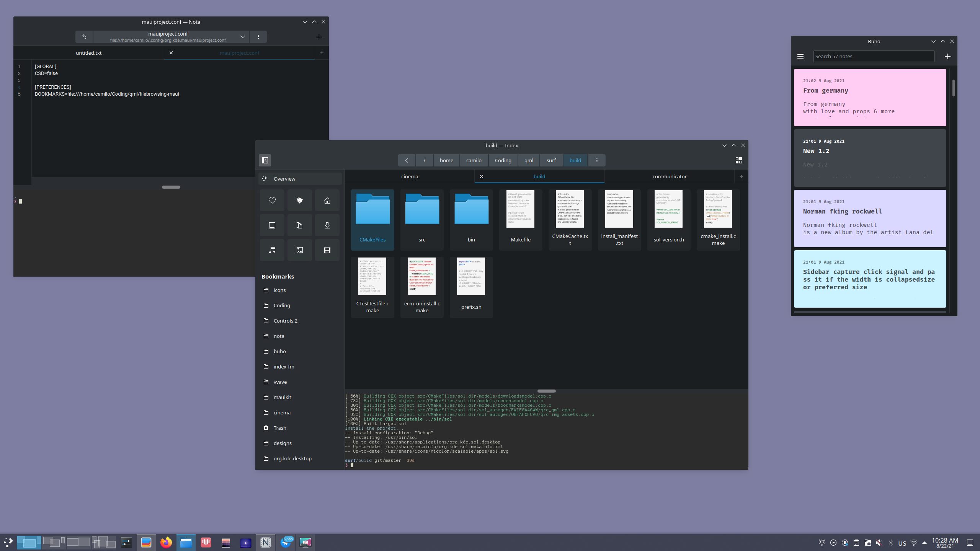Switch to the build tab in Index-FM
Screen dimensions: 980x551
(539, 176)
